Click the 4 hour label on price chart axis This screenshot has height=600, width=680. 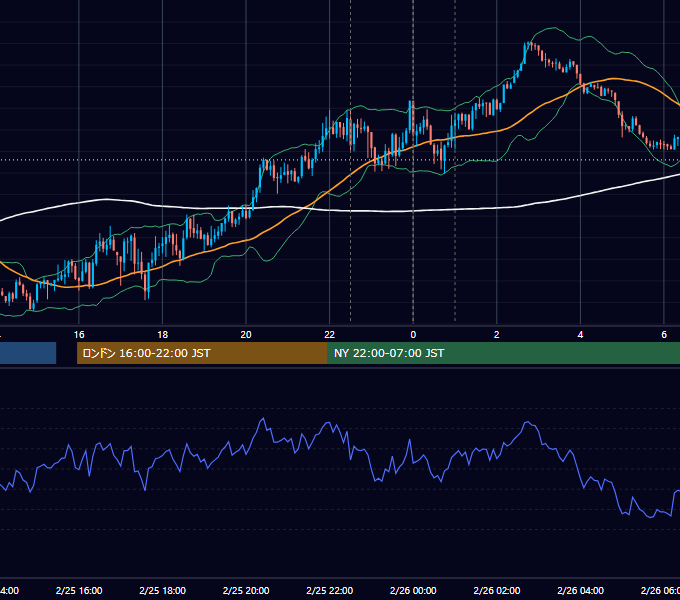tap(580, 335)
